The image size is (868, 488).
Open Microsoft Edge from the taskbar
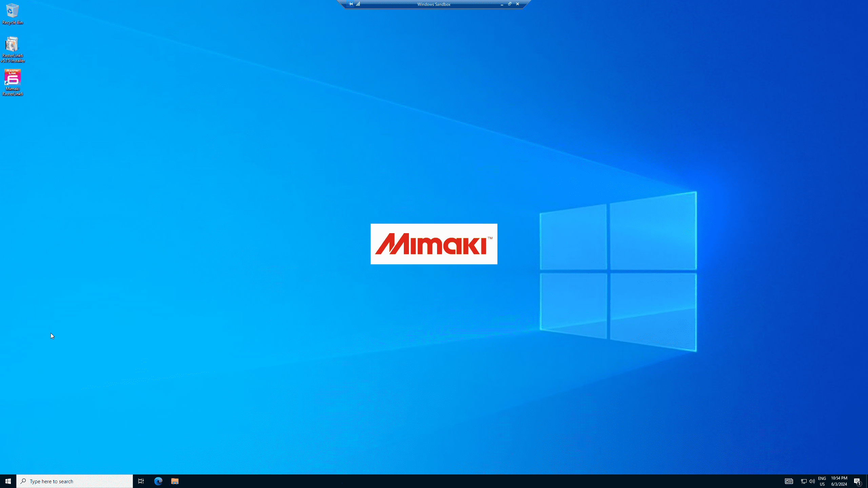click(x=158, y=481)
